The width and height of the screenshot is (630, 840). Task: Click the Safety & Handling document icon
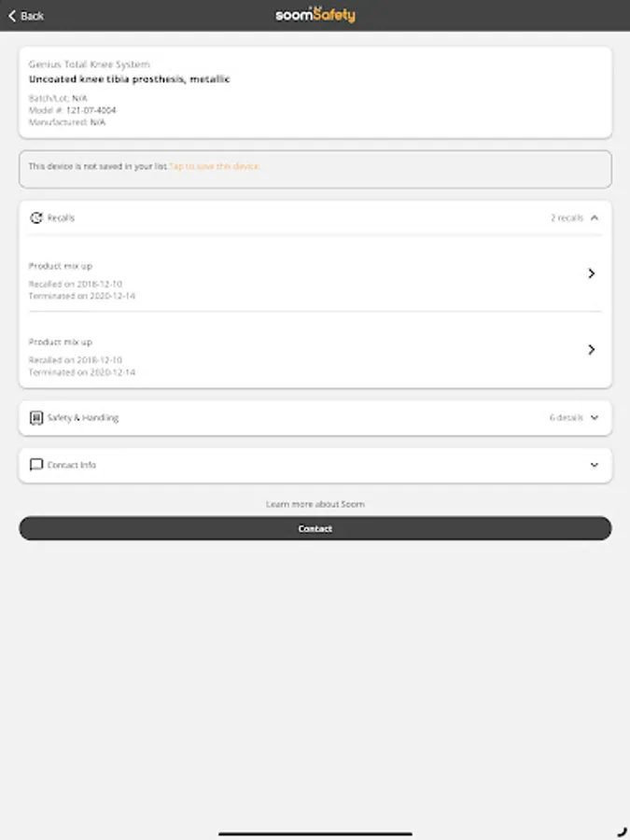36,418
